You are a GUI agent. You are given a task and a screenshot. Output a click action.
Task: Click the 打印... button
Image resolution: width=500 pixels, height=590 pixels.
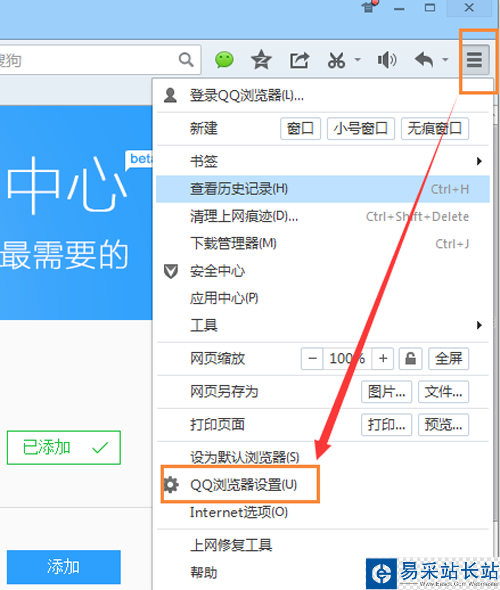(386, 425)
